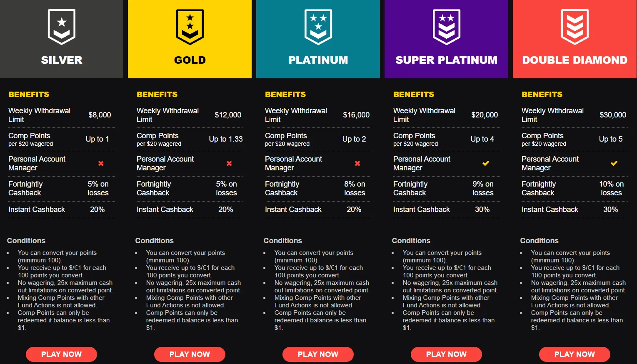Select the SUPER PLATINUM tier heading text
Viewport: 637px width, 364px height.
point(447,60)
